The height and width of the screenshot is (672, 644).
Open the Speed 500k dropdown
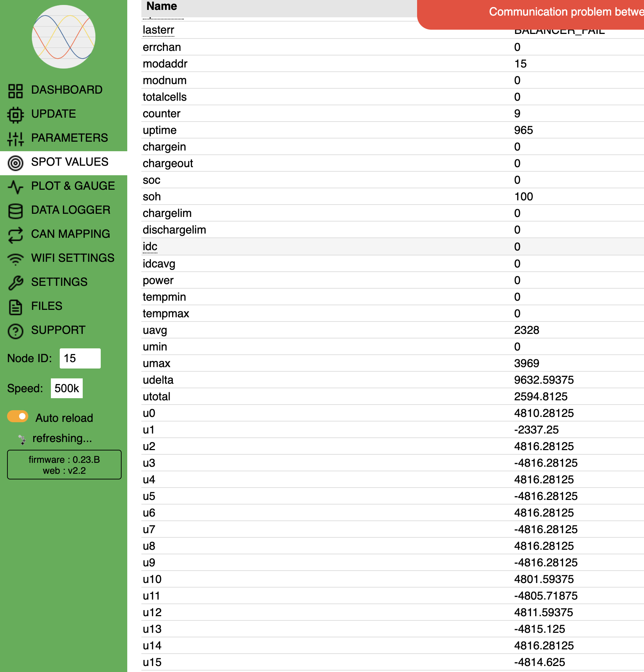(x=66, y=388)
